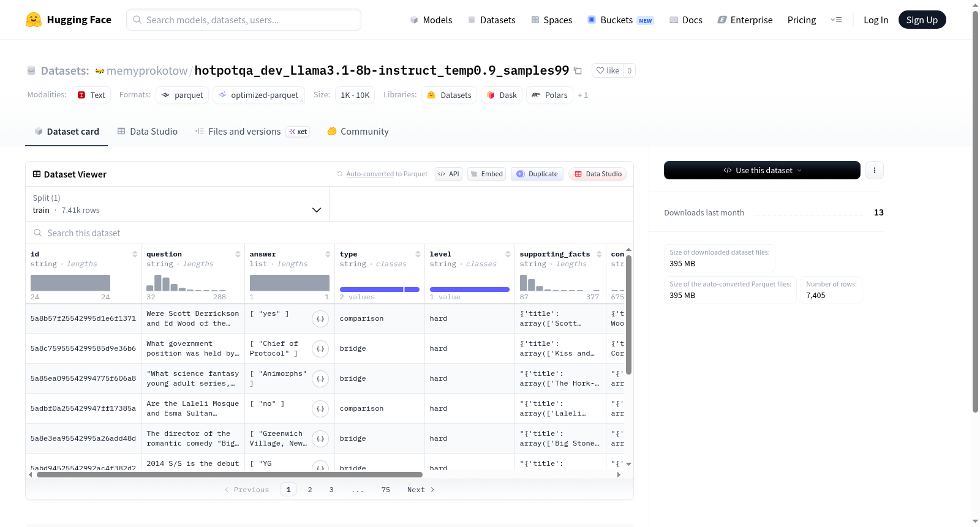Open the API button in Dataset Viewer
Image resolution: width=980 pixels, height=527 pixels.
click(448, 174)
